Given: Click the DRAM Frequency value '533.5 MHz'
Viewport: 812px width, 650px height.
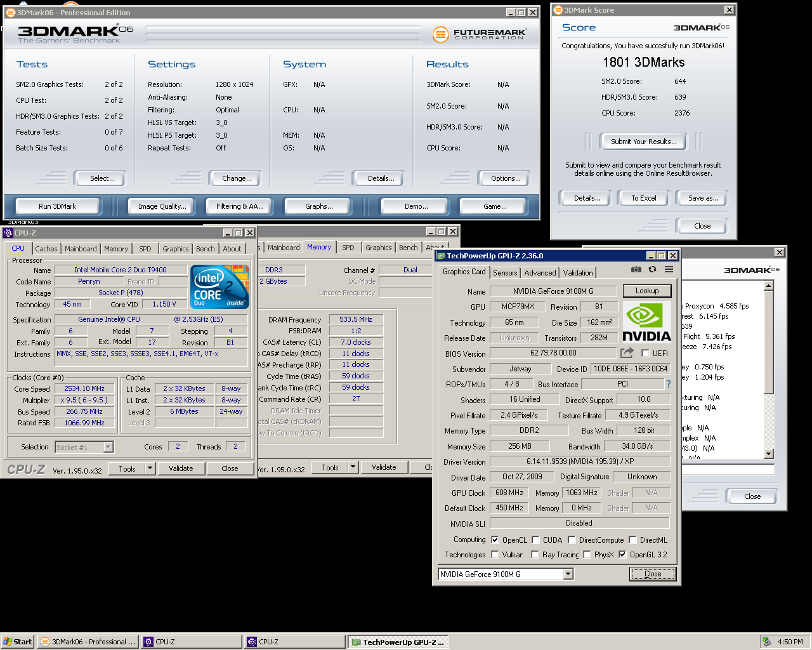Looking at the screenshot, I should [x=356, y=319].
